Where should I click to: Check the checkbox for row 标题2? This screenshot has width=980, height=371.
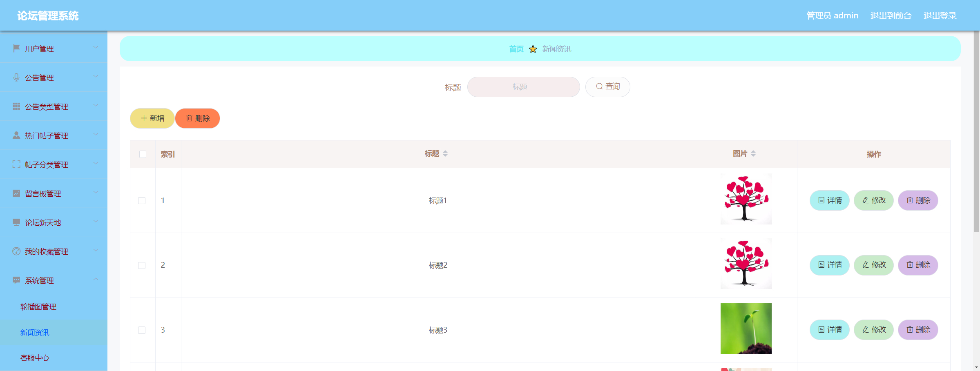[x=142, y=265]
